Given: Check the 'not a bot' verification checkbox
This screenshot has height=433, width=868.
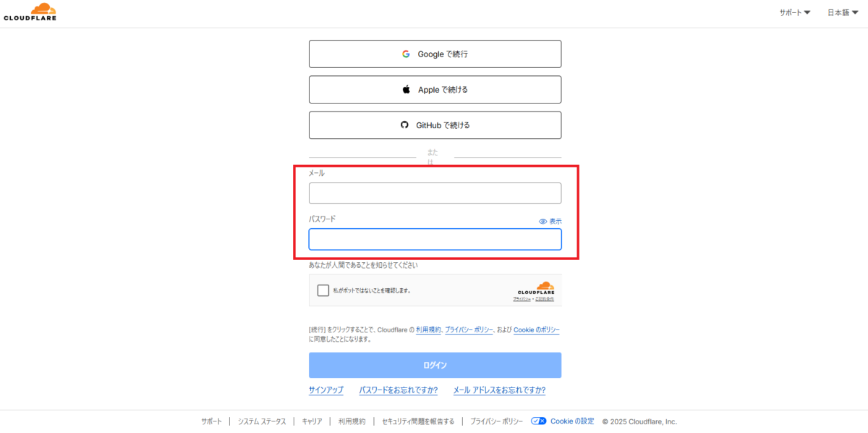Looking at the screenshot, I should [x=323, y=290].
